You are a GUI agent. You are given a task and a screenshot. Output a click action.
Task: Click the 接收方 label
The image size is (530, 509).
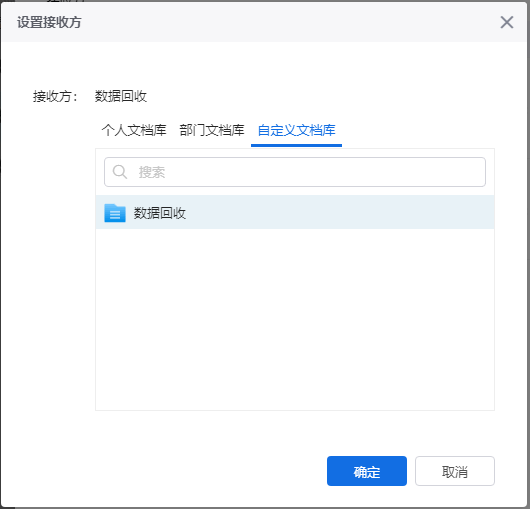click(x=55, y=96)
